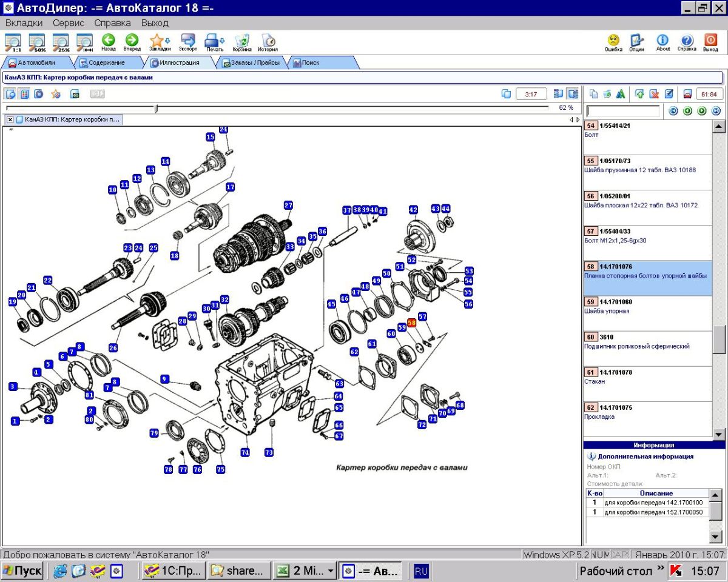Open the Опции options
728x582 pixels.
(637, 42)
